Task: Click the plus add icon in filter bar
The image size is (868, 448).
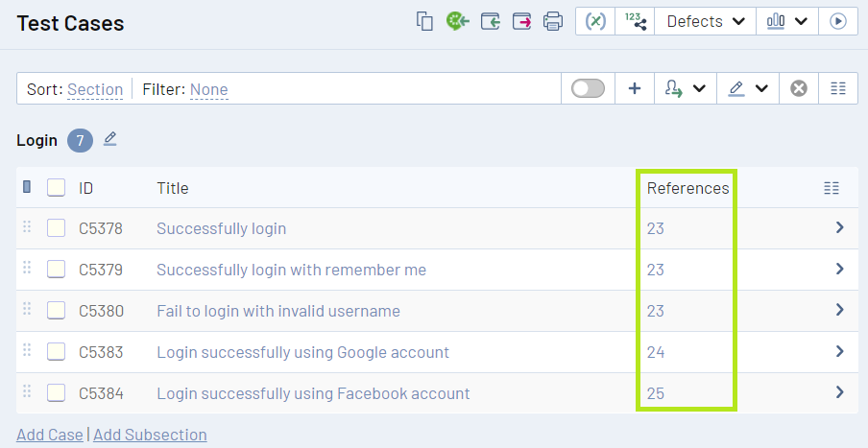Action: (x=635, y=89)
